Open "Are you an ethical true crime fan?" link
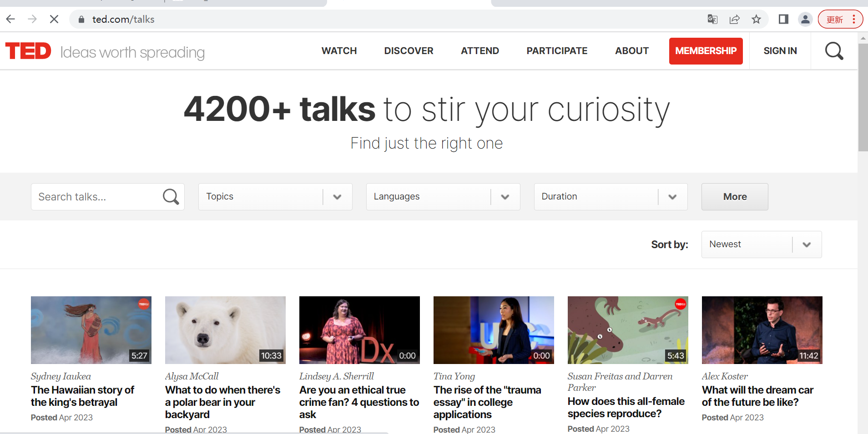 359,402
